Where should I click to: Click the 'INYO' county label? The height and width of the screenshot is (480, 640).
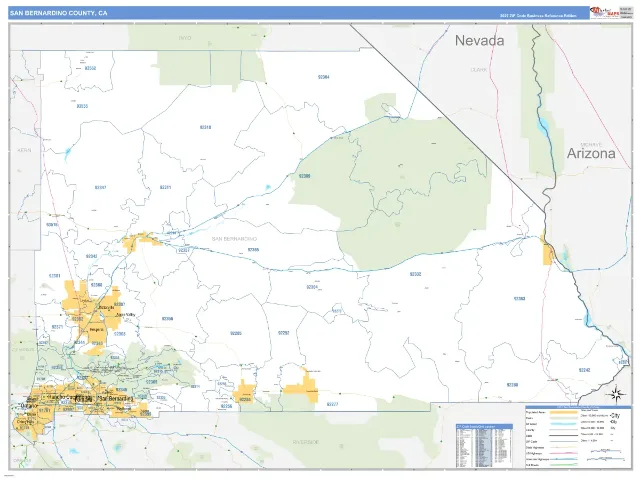point(184,38)
